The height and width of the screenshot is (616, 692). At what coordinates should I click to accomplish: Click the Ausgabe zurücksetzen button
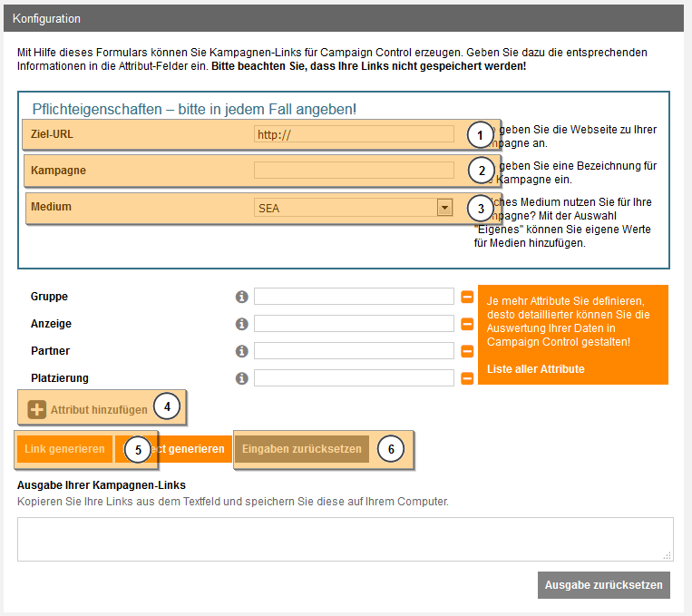pos(603,585)
